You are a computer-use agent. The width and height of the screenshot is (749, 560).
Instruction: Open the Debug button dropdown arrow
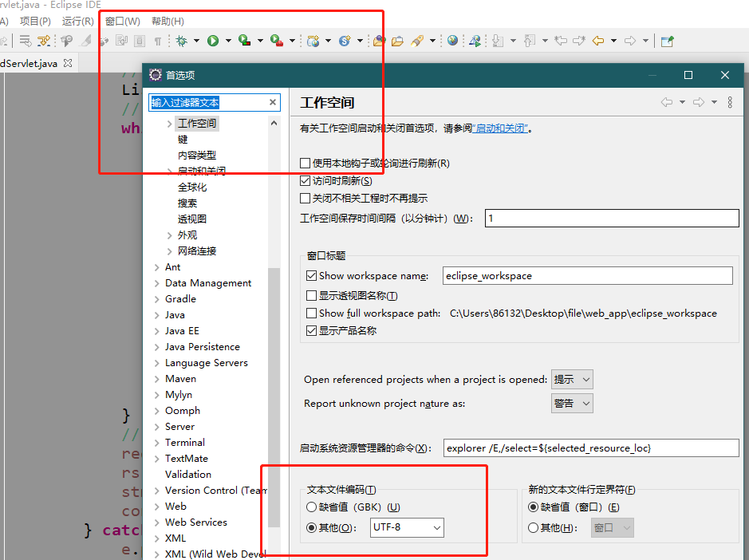pos(196,41)
